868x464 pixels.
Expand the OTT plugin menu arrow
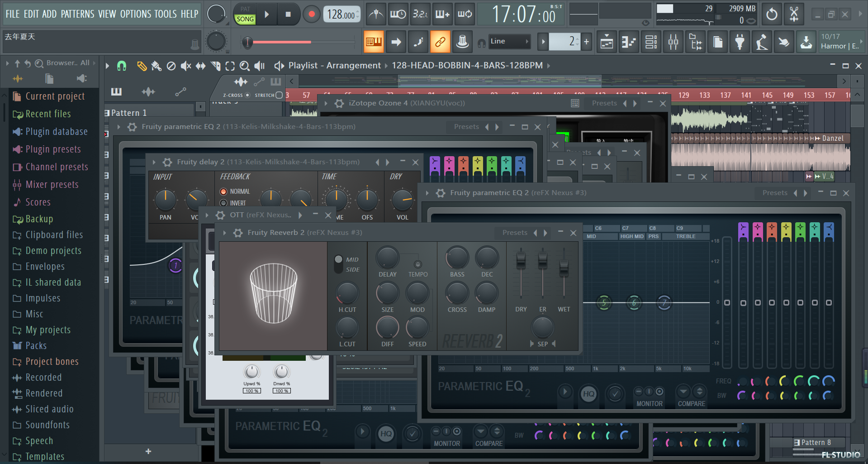[207, 215]
